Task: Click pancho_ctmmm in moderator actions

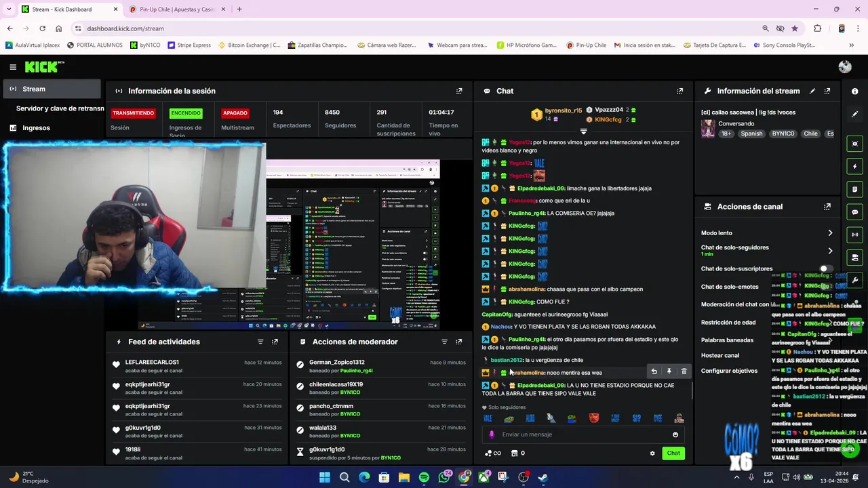Action: pyautogui.click(x=331, y=406)
